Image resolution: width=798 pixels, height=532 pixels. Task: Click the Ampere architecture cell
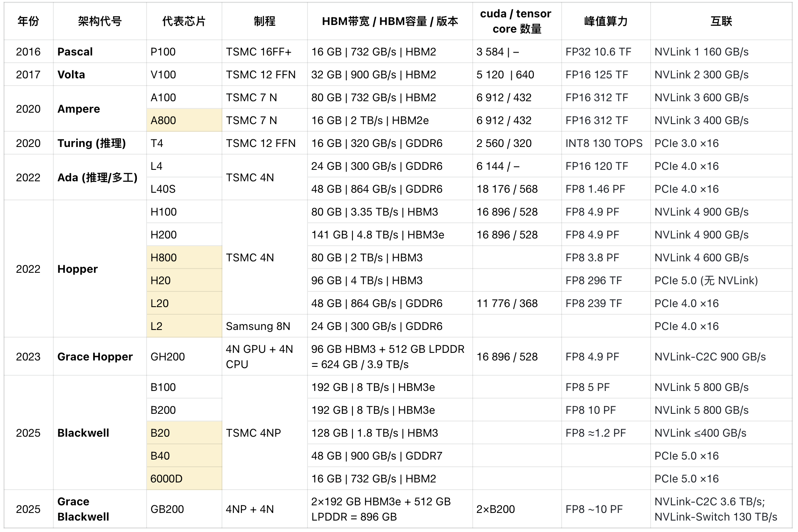click(100, 109)
